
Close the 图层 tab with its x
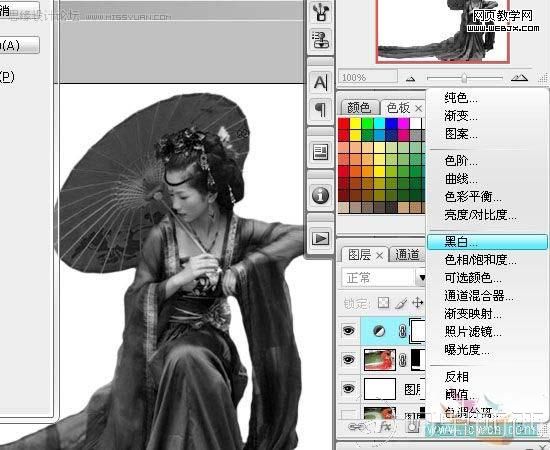(379, 256)
